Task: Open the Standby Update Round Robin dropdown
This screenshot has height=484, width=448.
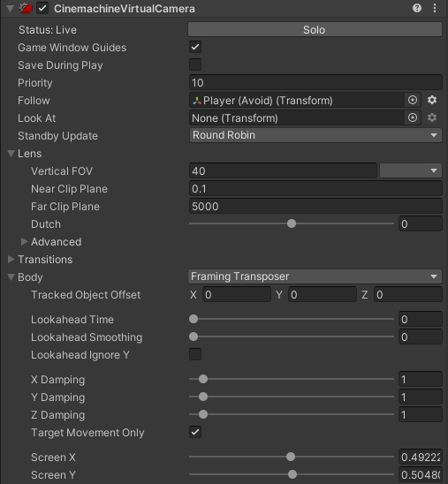Action: tap(315, 135)
